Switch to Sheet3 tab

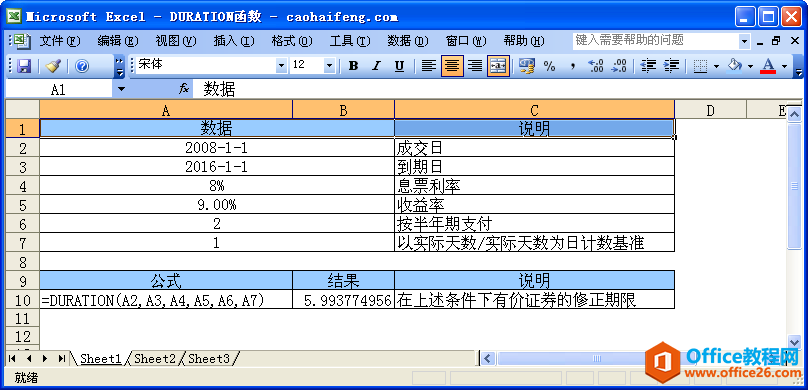pyautogui.click(x=209, y=359)
